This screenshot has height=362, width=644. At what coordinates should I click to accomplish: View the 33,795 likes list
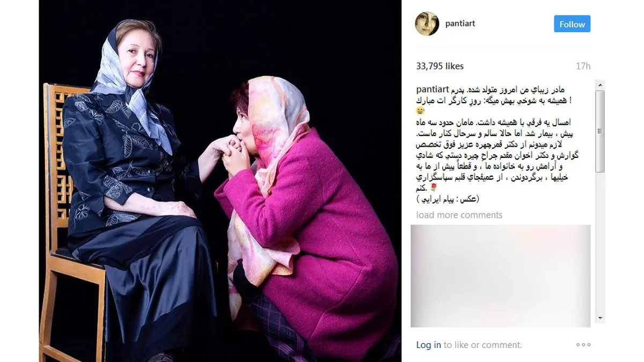440,66
